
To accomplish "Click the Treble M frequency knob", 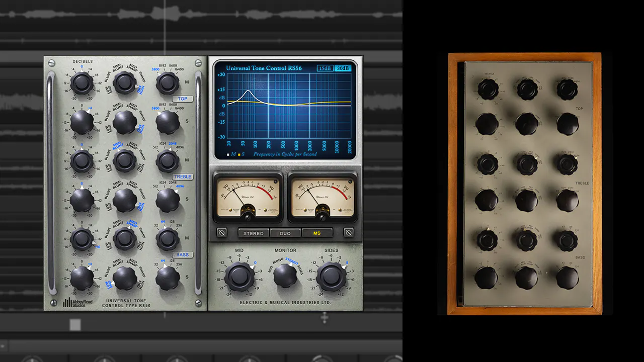I will pyautogui.click(x=168, y=161).
